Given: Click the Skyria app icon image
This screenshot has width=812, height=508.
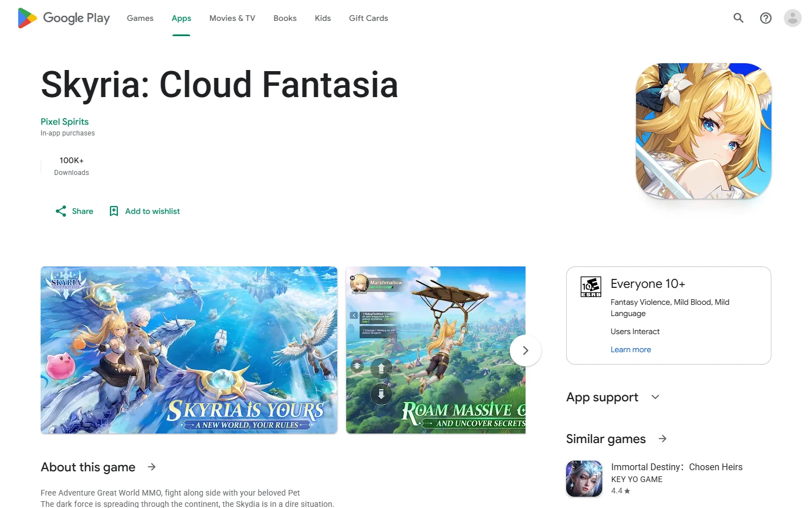Looking at the screenshot, I should coord(704,131).
